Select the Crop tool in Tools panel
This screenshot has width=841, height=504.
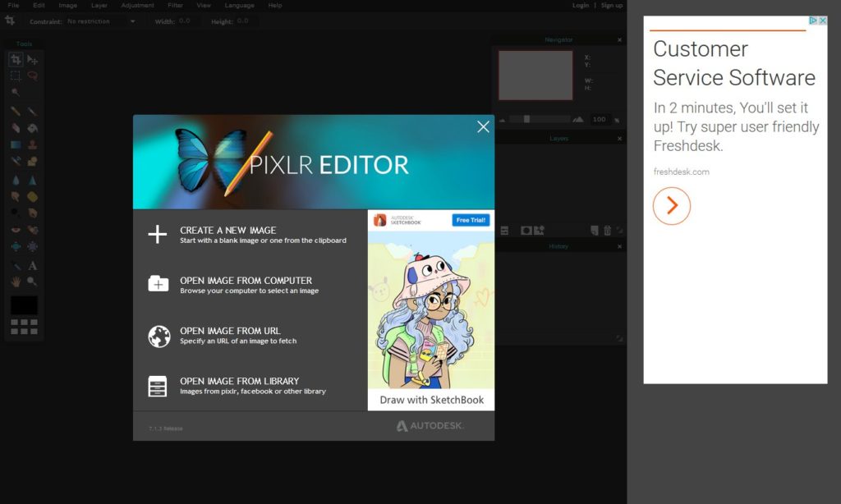click(x=16, y=60)
